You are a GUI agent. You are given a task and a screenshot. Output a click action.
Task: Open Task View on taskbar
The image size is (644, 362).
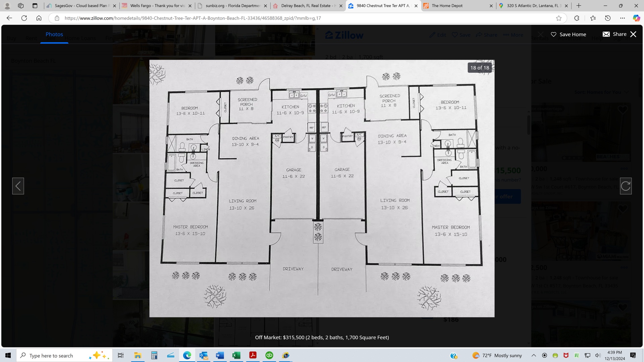point(121,355)
